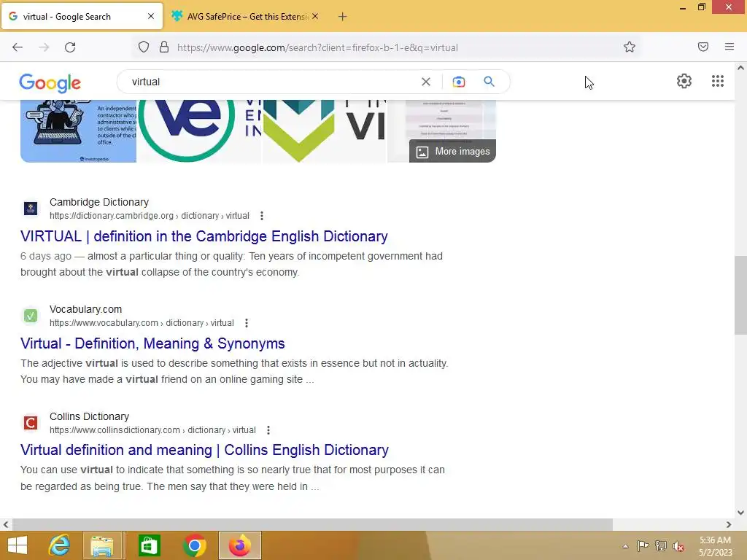747x560 pixels.
Task: Open Virtual definition Collins English Dictionary link
Action: click(x=204, y=450)
